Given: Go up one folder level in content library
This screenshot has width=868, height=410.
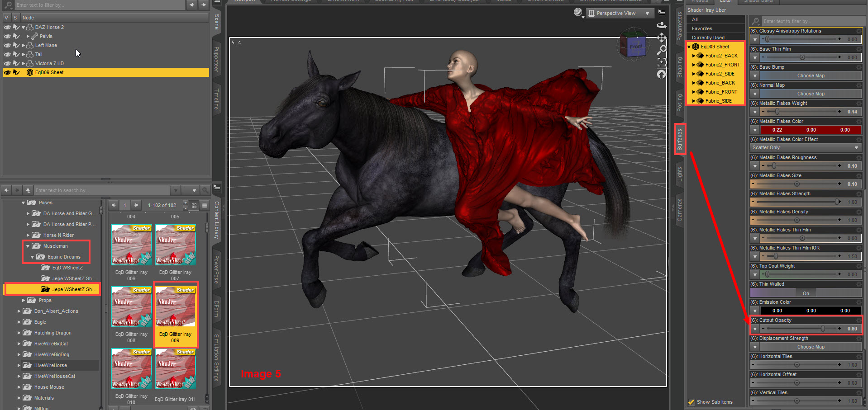Looking at the screenshot, I should coord(28,190).
